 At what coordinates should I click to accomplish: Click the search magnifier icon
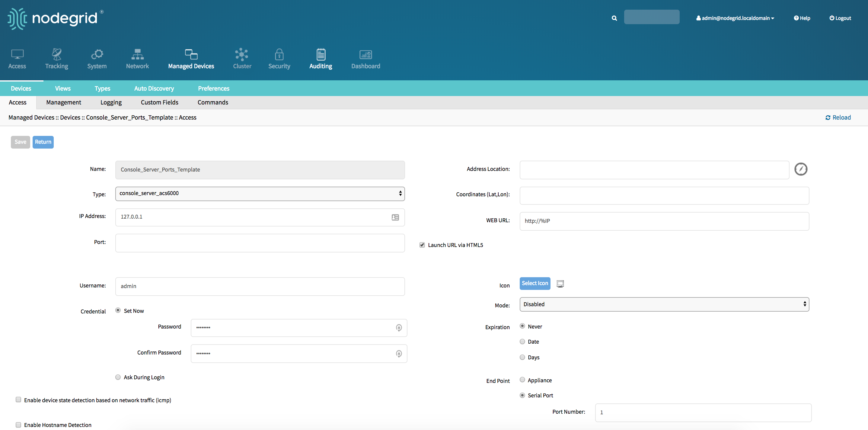[x=614, y=18]
